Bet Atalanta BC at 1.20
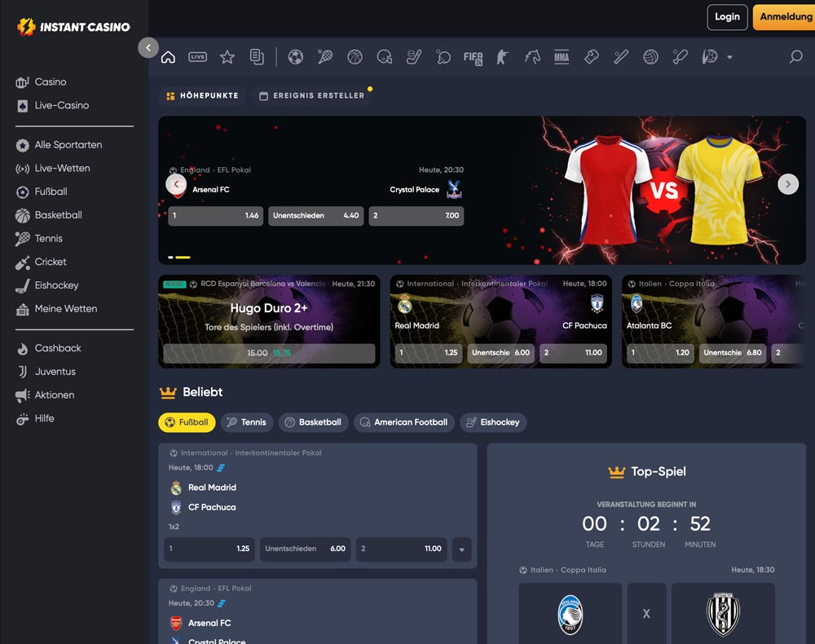815x644 pixels. [x=660, y=353]
